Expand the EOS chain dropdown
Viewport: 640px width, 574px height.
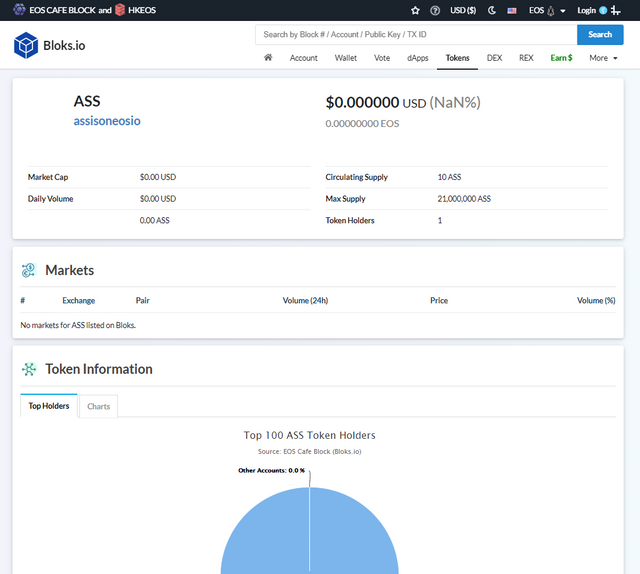pos(547,11)
